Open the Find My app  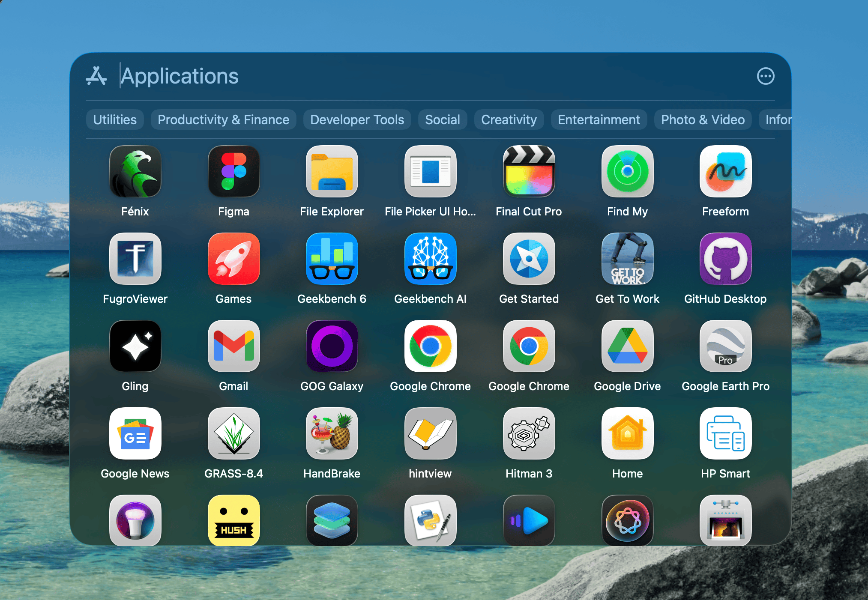pos(627,172)
